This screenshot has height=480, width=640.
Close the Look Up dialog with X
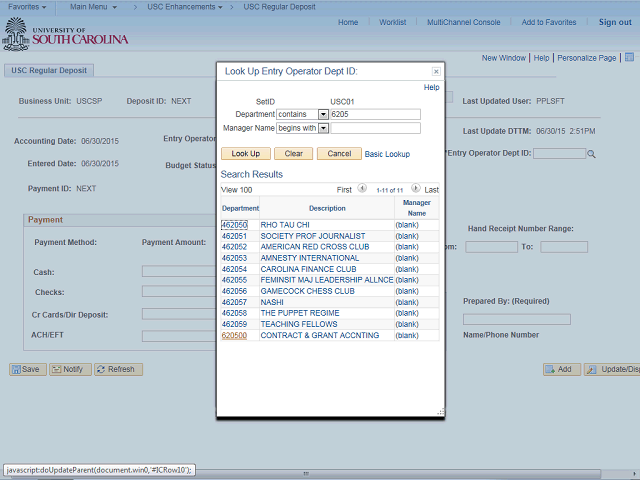(435, 72)
